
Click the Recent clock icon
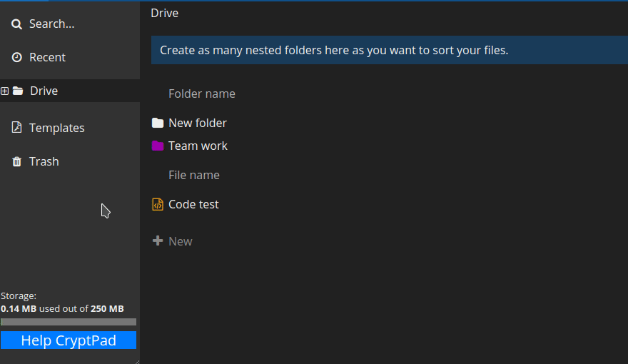[16, 58]
